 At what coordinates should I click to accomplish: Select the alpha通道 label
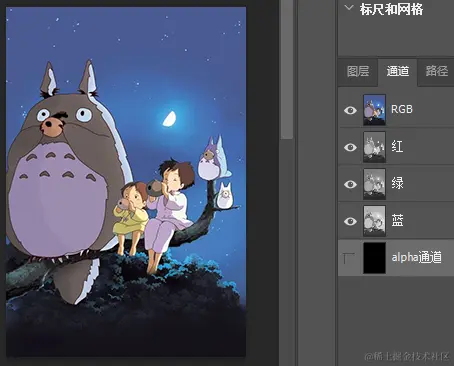coord(417,257)
